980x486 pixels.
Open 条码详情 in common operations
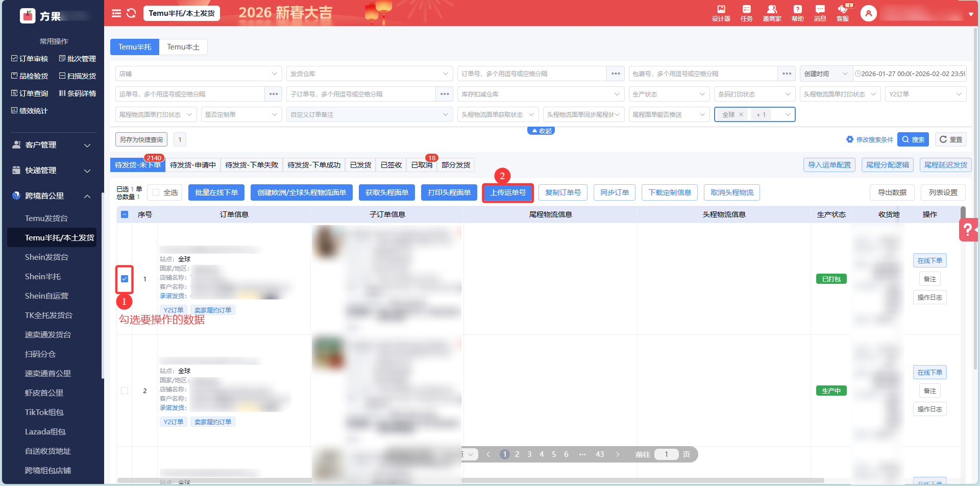coord(78,93)
